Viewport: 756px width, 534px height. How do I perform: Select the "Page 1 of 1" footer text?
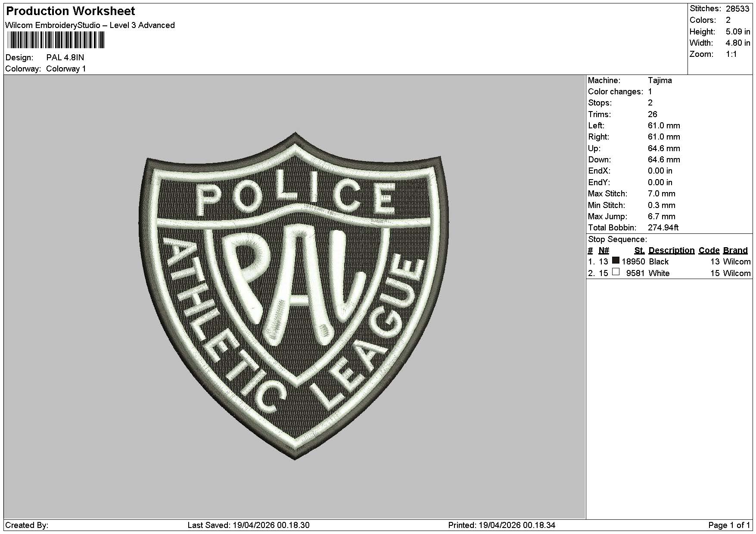tap(729, 525)
